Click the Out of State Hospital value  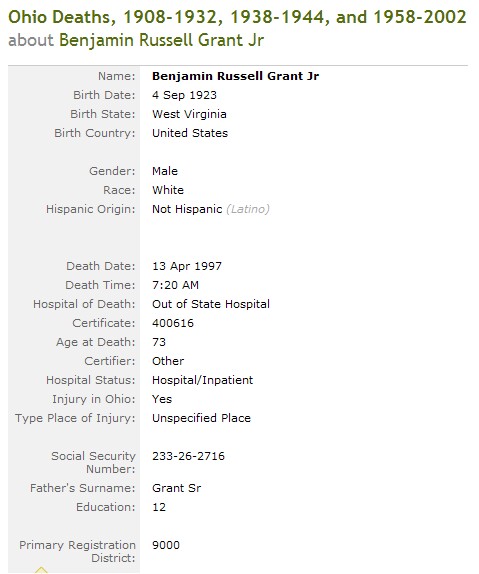click(x=211, y=304)
